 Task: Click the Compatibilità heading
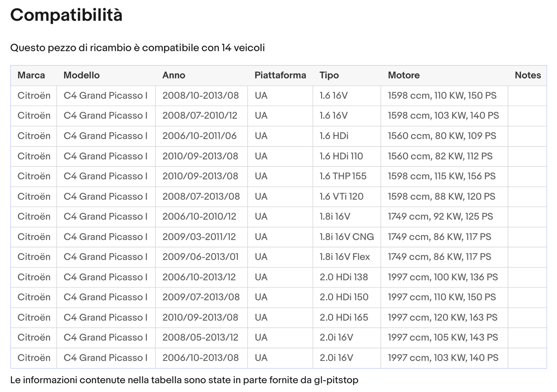click(66, 15)
